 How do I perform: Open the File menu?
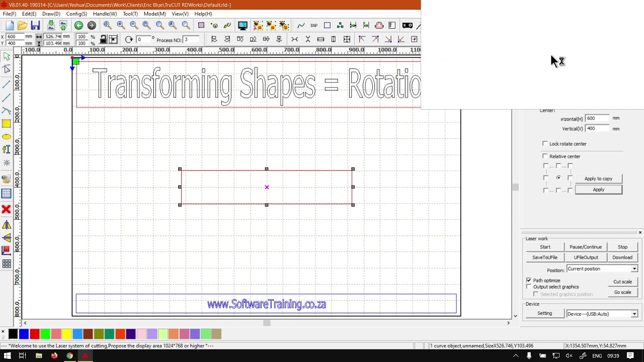pyautogui.click(x=10, y=14)
